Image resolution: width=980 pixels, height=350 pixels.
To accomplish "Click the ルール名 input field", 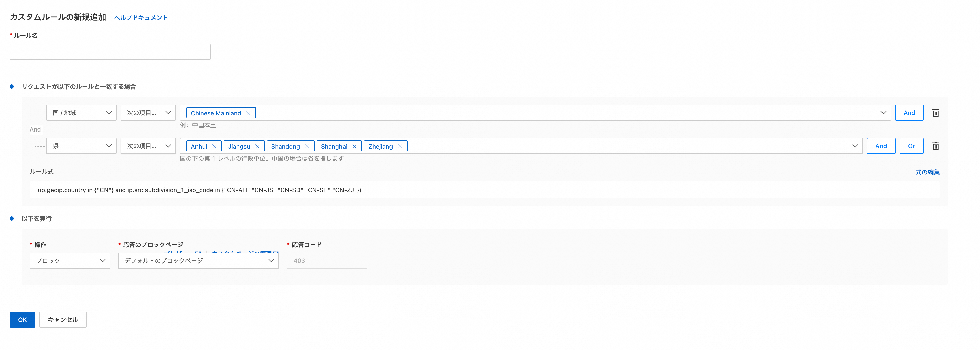I will click(x=110, y=52).
